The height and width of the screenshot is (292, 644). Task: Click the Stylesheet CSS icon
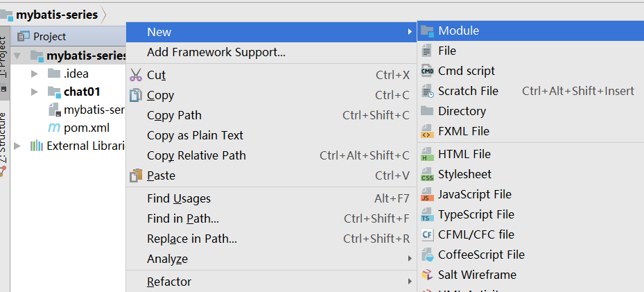[x=427, y=175]
